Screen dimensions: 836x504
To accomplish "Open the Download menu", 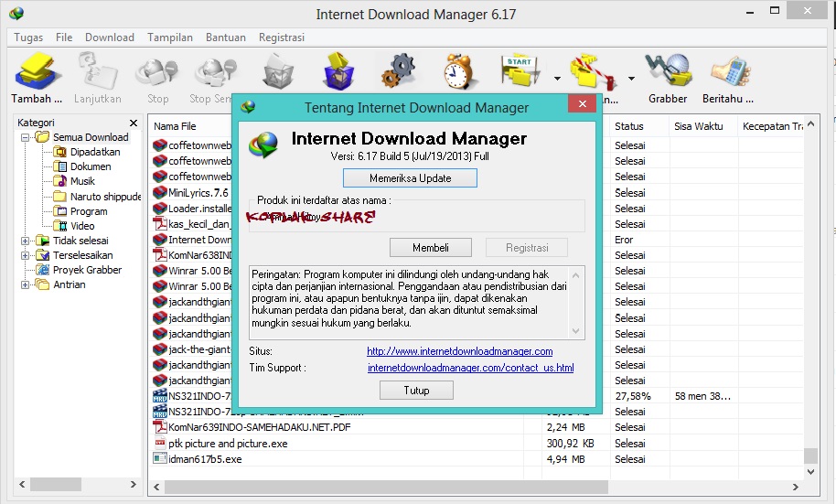I will tap(109, 38).
